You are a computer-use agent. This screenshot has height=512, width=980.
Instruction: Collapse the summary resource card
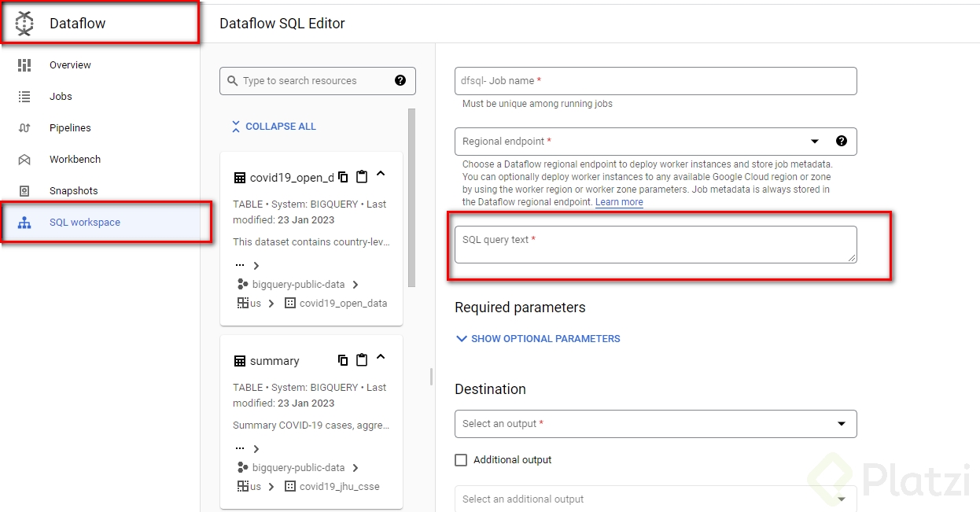click(381, 359)
